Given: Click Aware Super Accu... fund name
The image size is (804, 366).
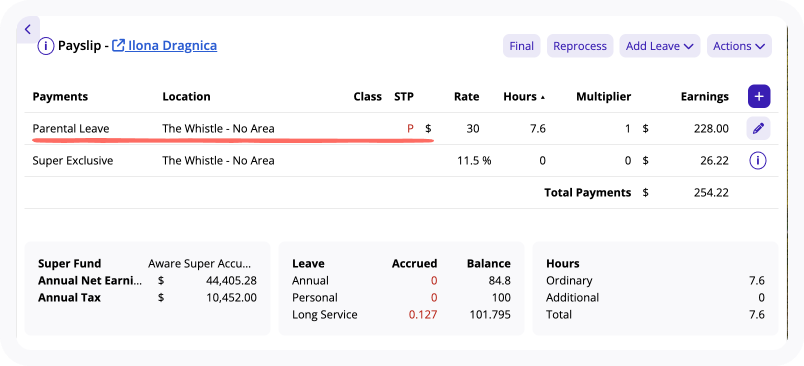Looking at the screenshot, I should click(x=200, y=264).
